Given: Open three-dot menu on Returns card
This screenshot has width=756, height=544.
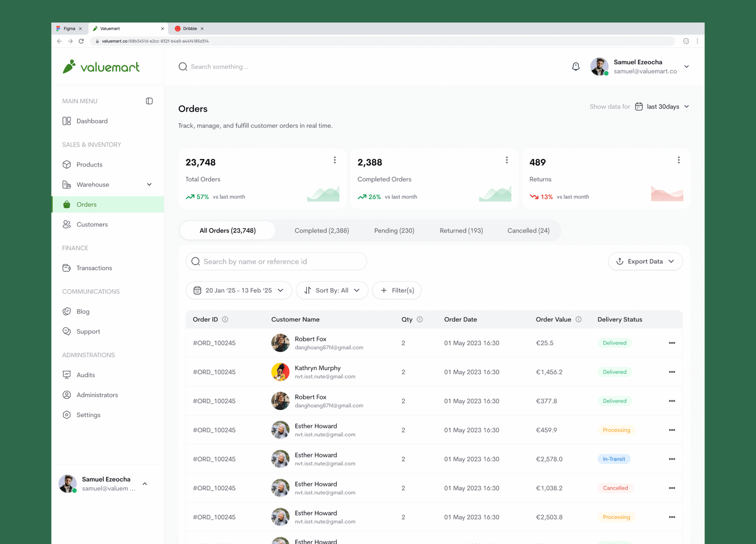Looking at the screenshot, I should (x=679, y=161).
